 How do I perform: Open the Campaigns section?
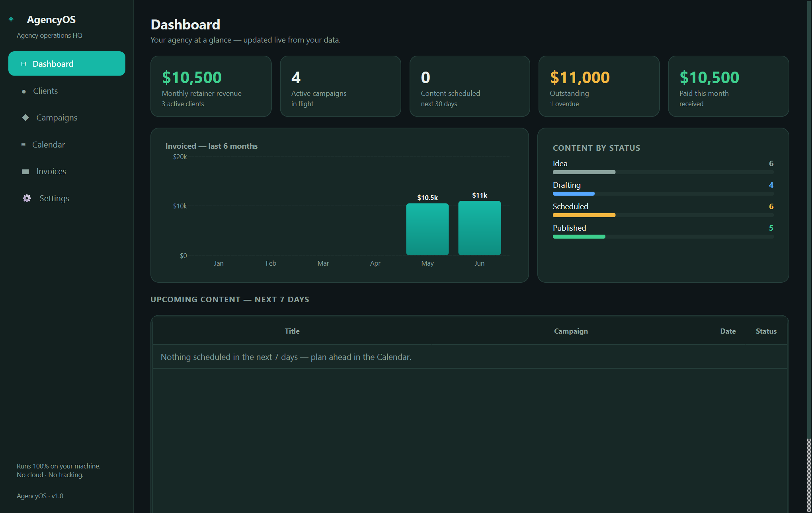pyautogui.click(x=67, y=118)
